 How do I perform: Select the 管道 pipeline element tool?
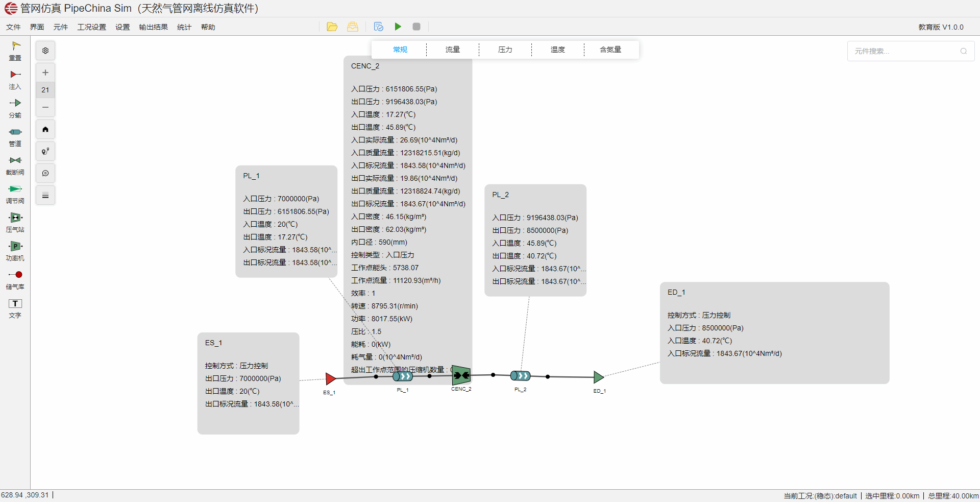click(x=15, y=136)
